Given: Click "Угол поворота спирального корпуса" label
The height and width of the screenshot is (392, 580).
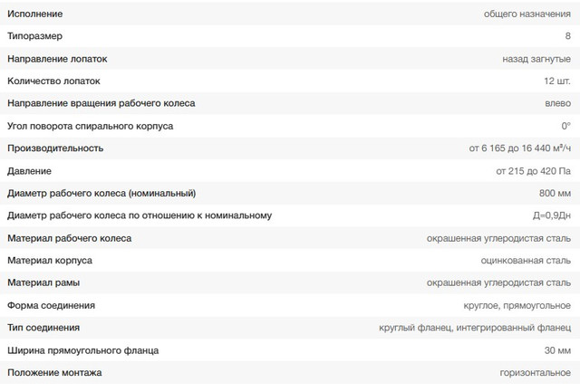Looking at the screenshot, I should point(90,126).
